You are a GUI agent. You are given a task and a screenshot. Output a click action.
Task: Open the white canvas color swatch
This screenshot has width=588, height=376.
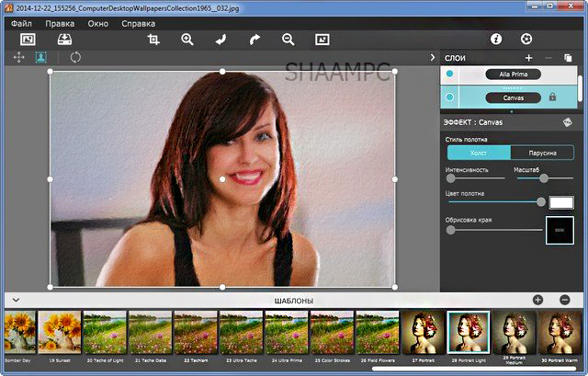[561, 202]
